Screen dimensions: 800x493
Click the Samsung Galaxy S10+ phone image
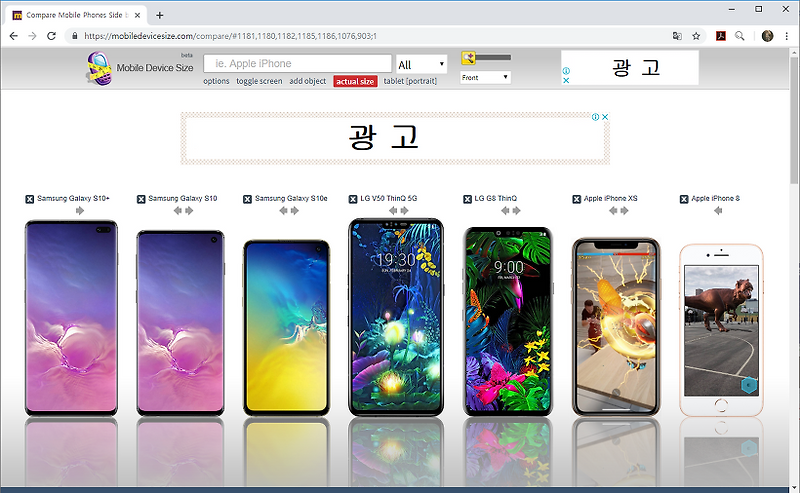coord(71,318)
